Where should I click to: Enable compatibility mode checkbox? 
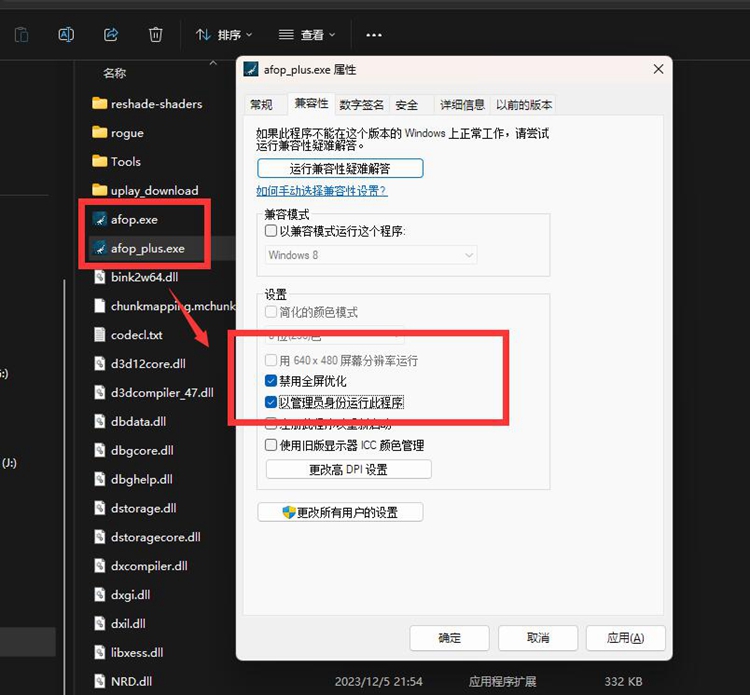tap(271, 231)
